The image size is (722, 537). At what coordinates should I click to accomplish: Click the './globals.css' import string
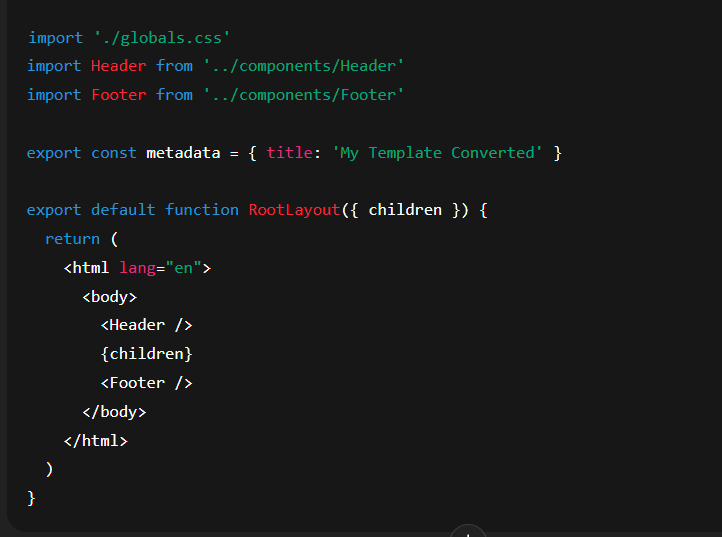tap(161, 38)
